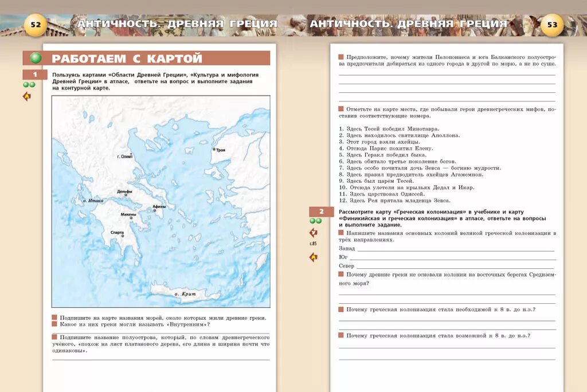
Task: Click item 7 about богиню мудрости
Action: tap(420, 168)
